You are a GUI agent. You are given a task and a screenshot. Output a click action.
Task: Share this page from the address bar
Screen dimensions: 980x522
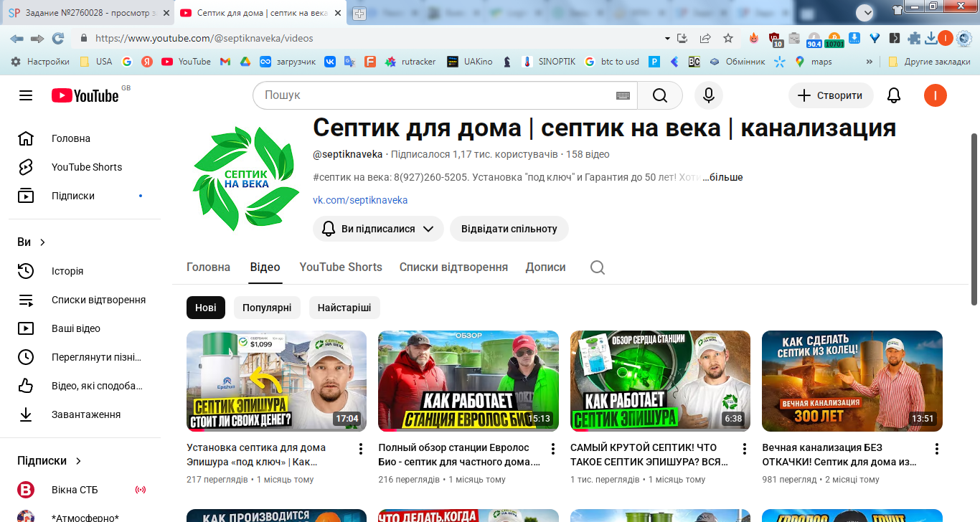click(705, 38)
